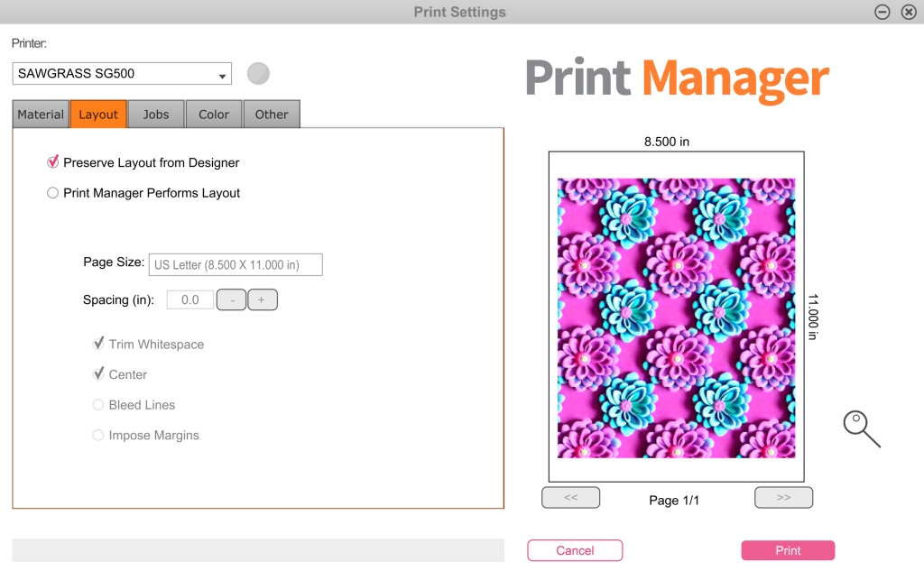The image size is (924, 580).
Task: Open the Color tab
Action: coord(214,115)
